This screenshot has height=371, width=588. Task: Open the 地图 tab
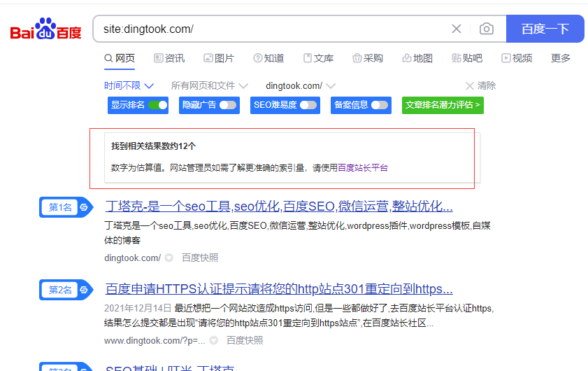tap(417, 58)
